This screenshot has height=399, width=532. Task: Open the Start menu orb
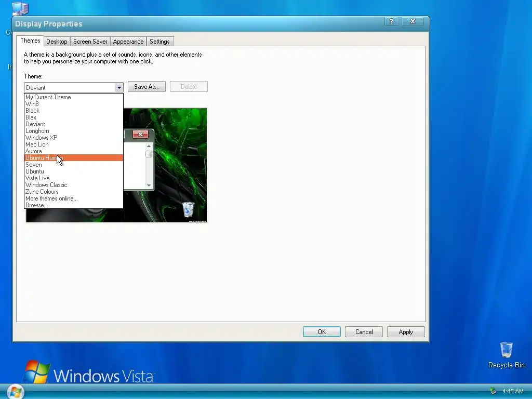pos(16,392)
